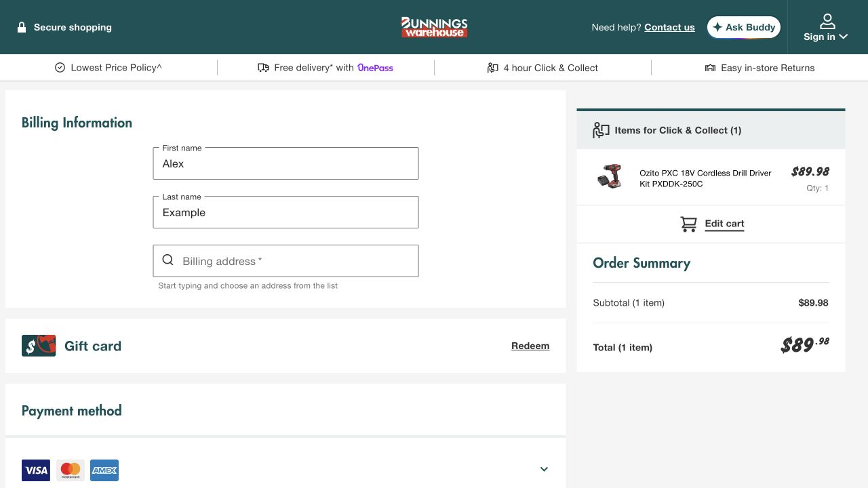
Task: Click the 4 hour Click & Collect text
Action: (x=551, y=68)
